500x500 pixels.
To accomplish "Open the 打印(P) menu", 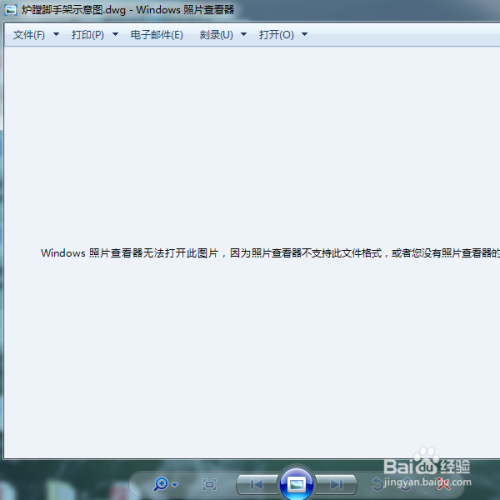I will point(88,35).
